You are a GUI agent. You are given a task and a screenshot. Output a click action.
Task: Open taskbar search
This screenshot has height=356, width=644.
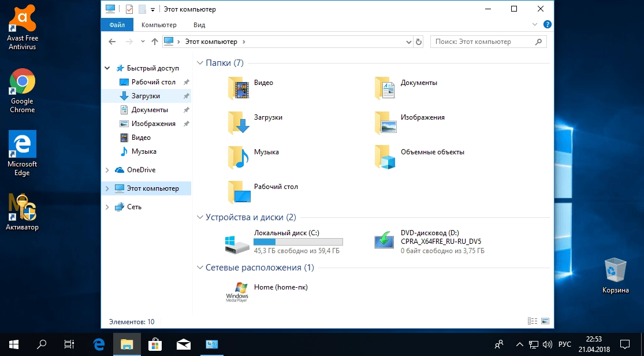click(x=42, y=344)
